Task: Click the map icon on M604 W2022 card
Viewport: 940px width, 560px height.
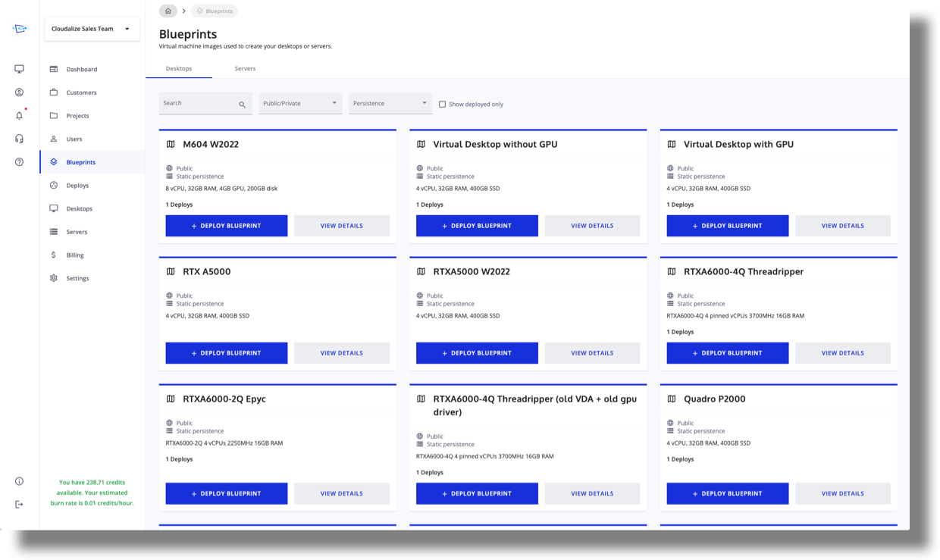Action: [x=171, y=144]
